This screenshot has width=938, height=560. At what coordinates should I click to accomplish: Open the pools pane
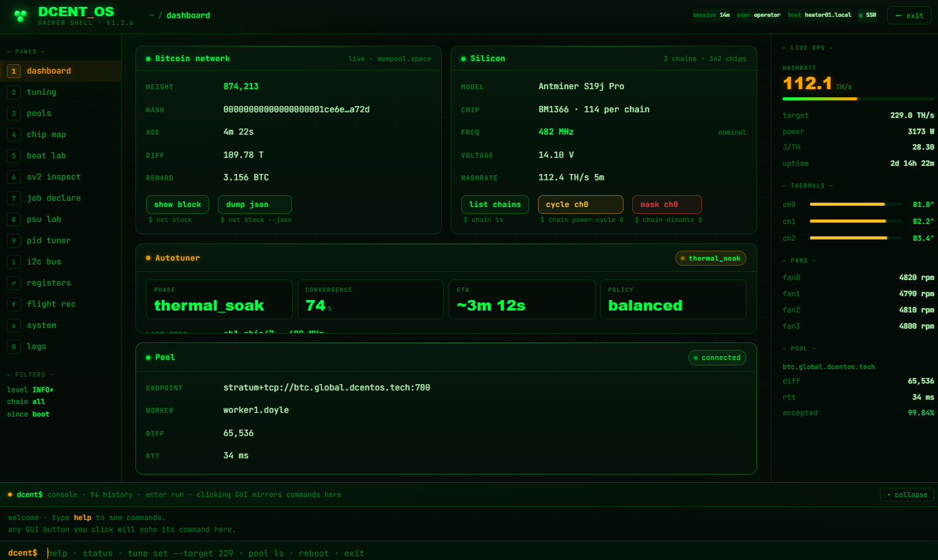(x=61, y=113)
